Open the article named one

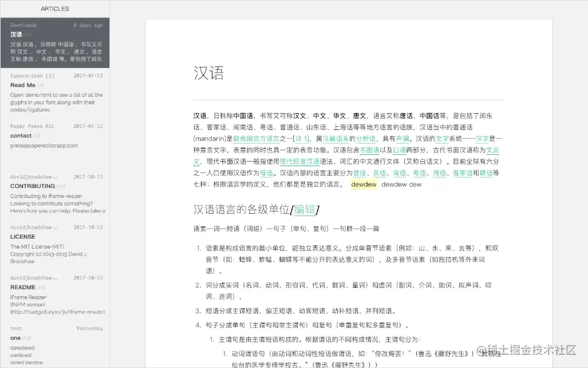point(55,345)
